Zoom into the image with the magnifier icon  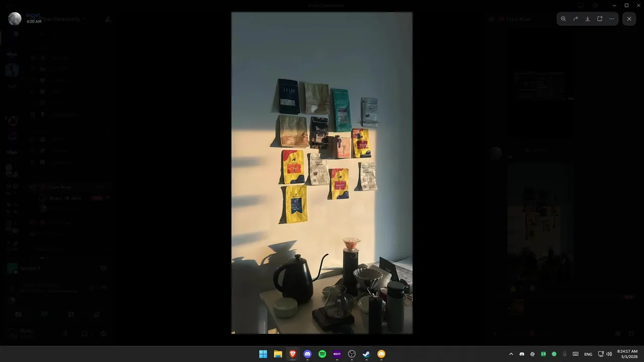coord(563,19)
